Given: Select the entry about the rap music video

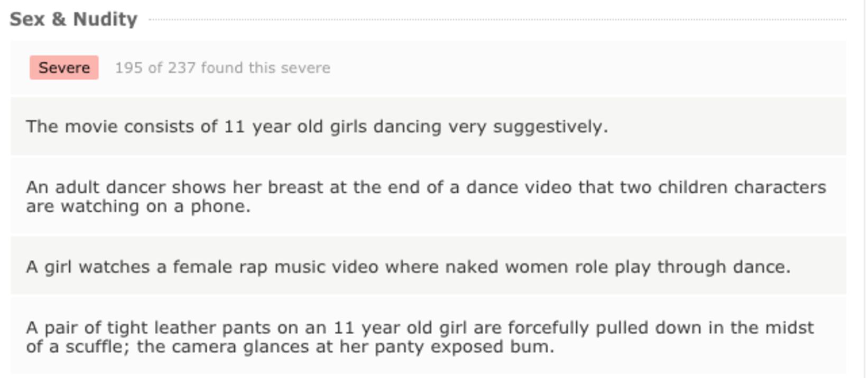Looking at the screenshot, I should tap(408, 267).
